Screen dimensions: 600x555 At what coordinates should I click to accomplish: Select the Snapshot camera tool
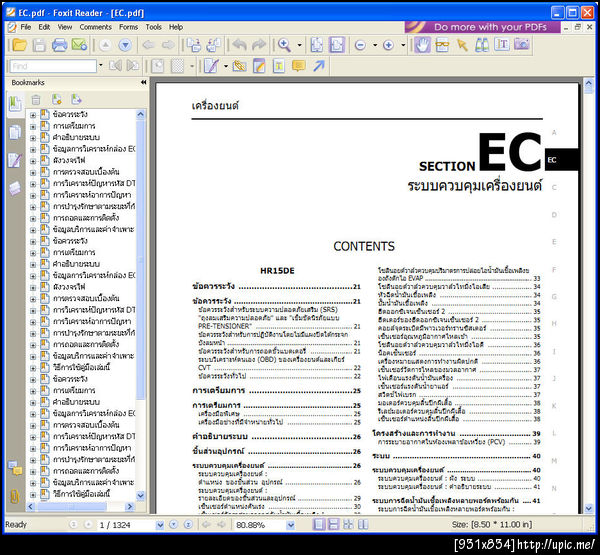[x=522, y=44]
